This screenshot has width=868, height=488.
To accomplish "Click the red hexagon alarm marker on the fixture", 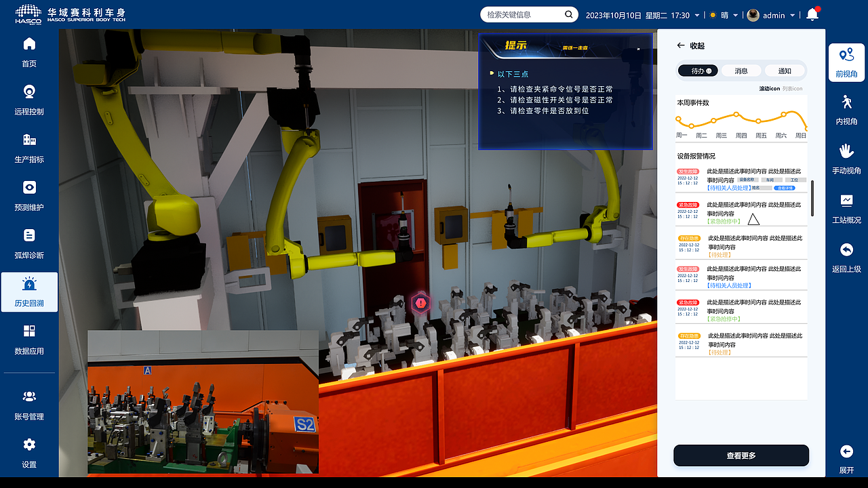I will [x=421, y=303].
